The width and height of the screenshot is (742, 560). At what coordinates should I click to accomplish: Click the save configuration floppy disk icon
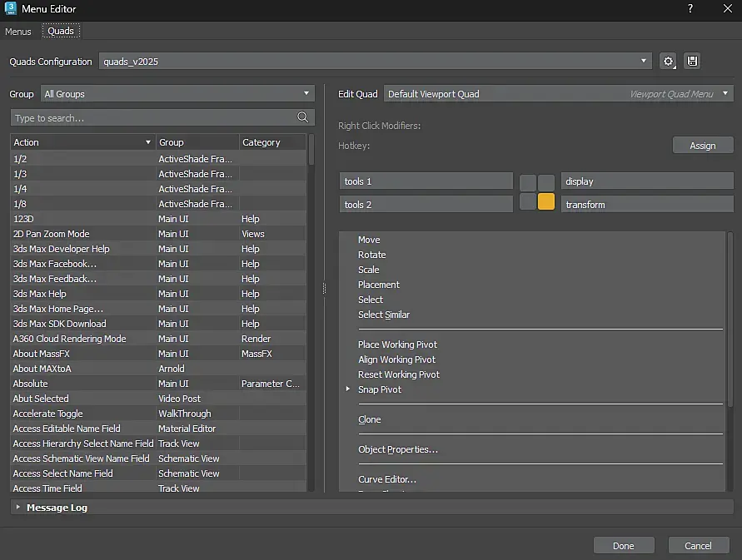pyautogui.click(x=692, y=62)
